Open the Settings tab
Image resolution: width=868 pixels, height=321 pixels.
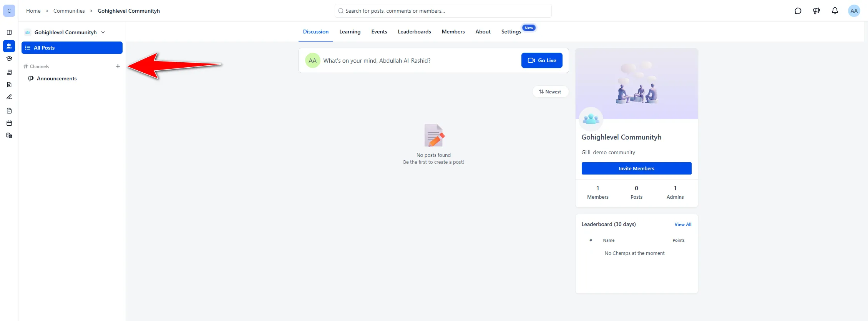click(x=511, y=32)
